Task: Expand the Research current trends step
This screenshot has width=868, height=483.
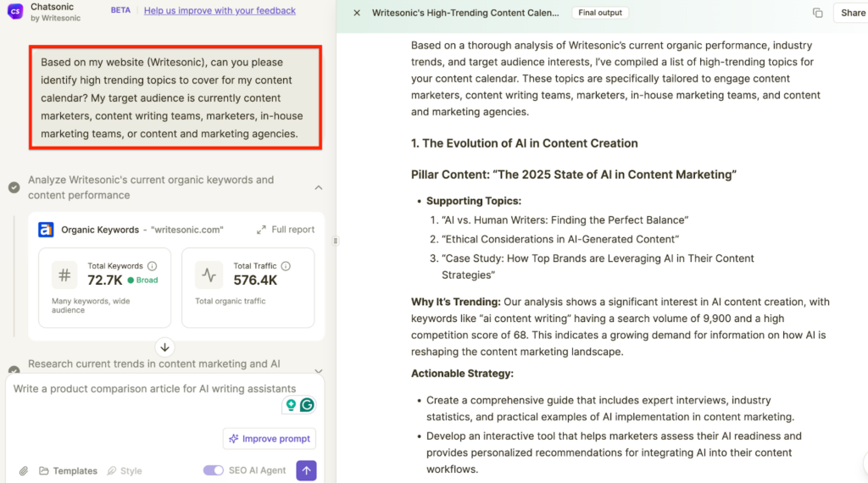Action: pyautogui.click(x=319, y=370)
